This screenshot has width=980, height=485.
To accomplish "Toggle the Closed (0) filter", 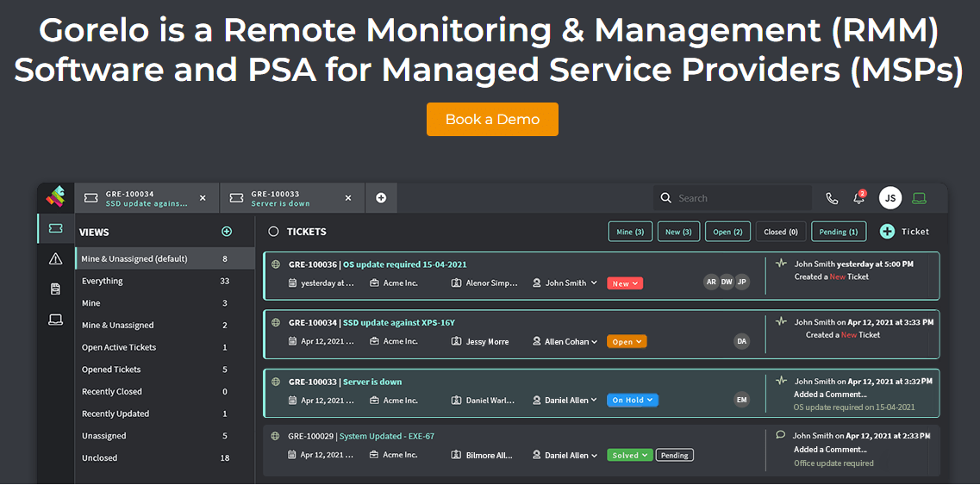I will pyautogui.click(x=781, y=231).
